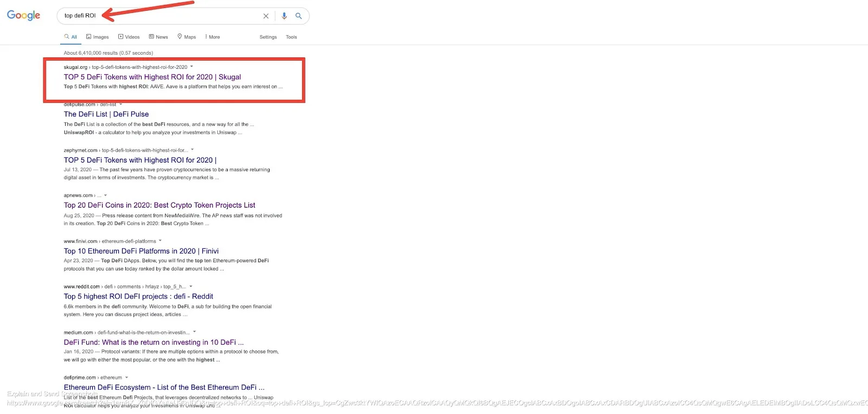Click the www.finivi.com ethereum-defi-platforms breadcrumb

click(110, 241)
